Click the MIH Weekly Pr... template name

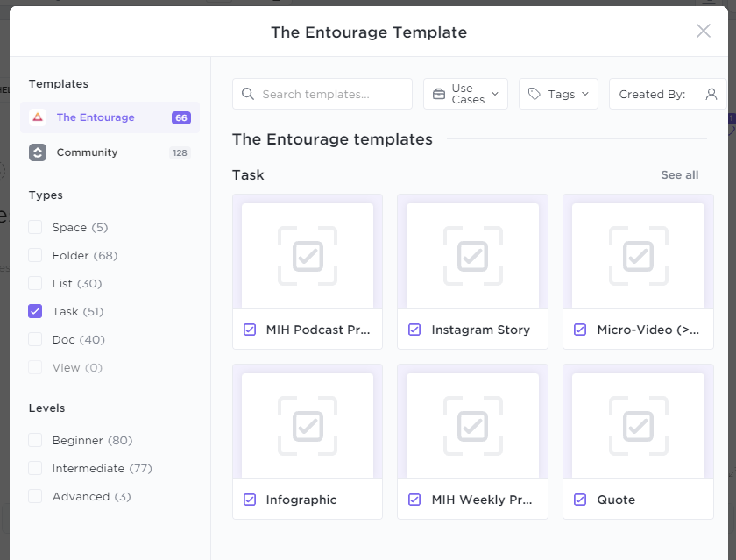pyautogui.click(x=482, y=500)
